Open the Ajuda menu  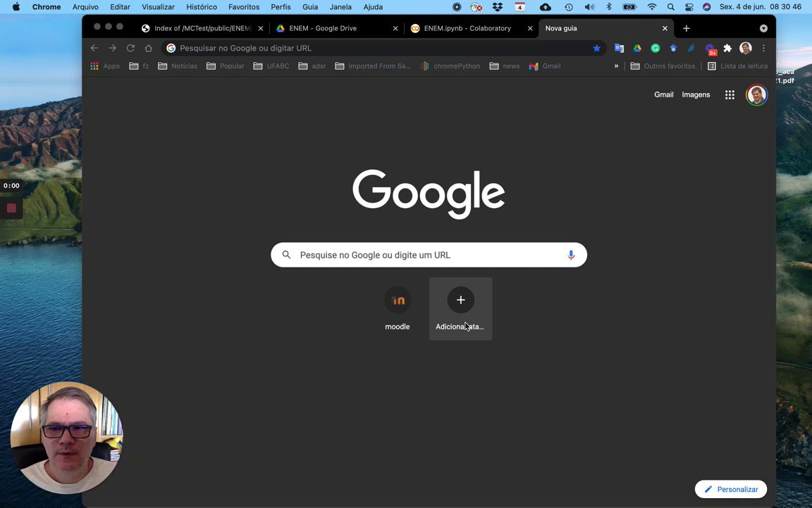coord(373,7)
